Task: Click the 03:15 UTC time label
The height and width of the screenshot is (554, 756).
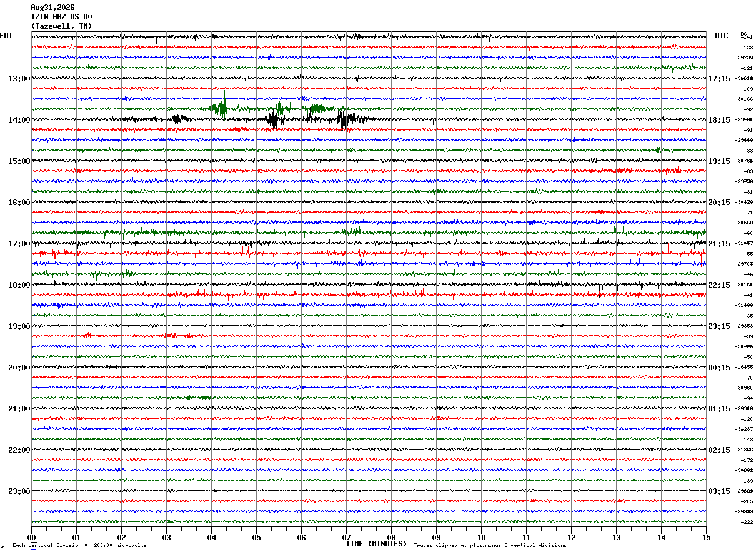Action: click(x=719, y=491)
